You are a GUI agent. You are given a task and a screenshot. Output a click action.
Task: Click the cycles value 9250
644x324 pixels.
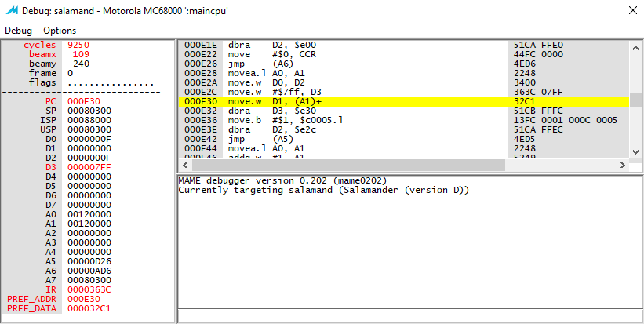coord(78,46)
